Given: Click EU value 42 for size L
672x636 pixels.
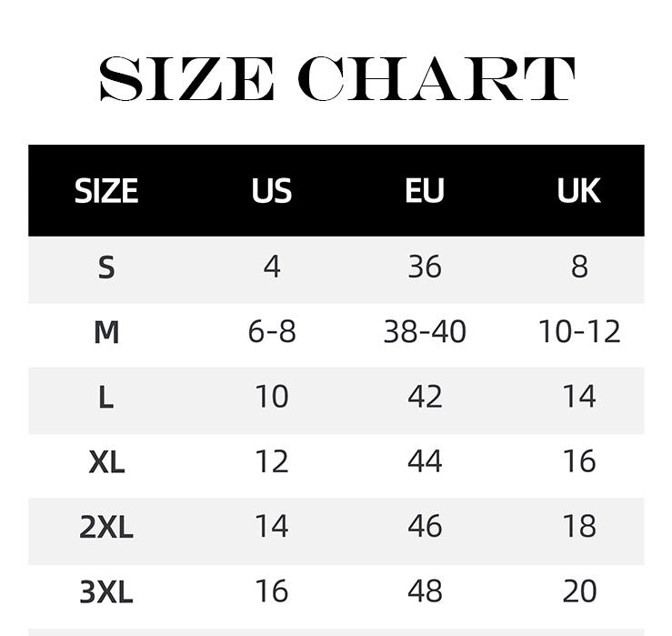Looking at the screenshot, I should [x=425, y=397].
